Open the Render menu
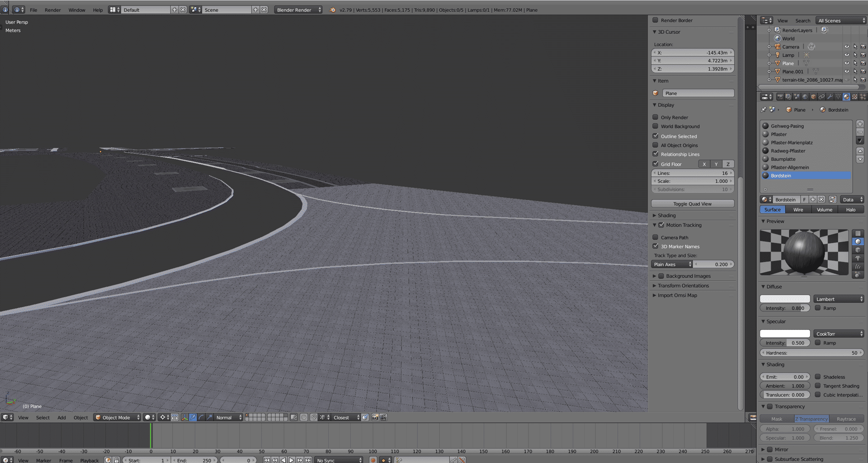 (x=52, y=10)
